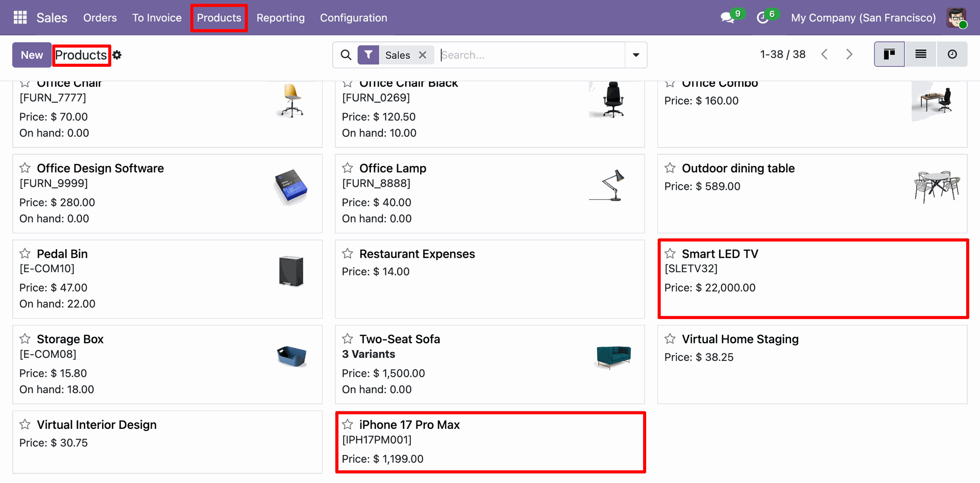Open the company switcher My Company (San Francisco)
Screen dimensions: 980x483
tap(863, 18)
